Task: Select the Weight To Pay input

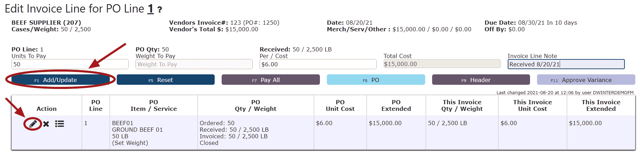Action: 194,64
